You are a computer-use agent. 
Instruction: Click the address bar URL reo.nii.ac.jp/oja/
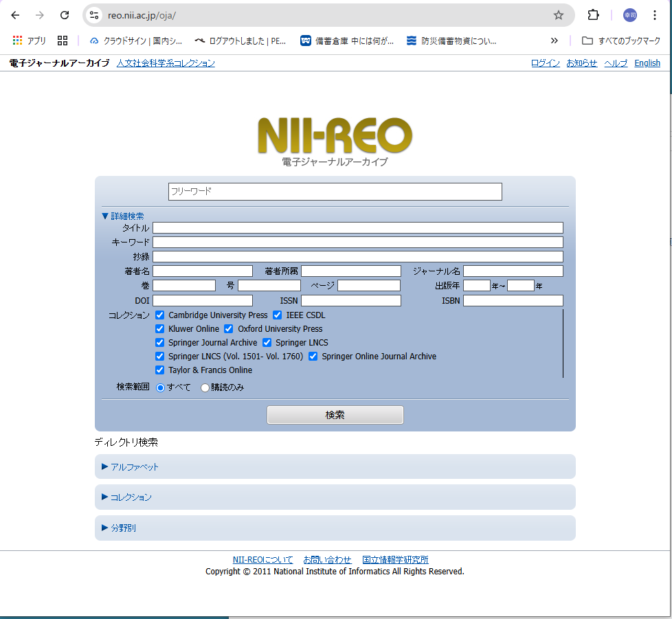142,15
